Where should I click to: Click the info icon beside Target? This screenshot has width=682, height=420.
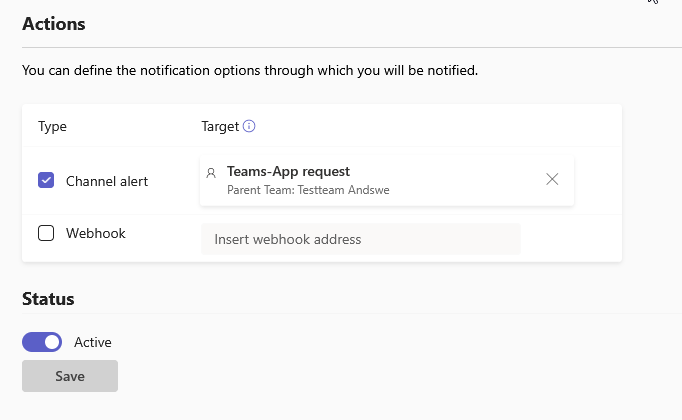(250, 127)
